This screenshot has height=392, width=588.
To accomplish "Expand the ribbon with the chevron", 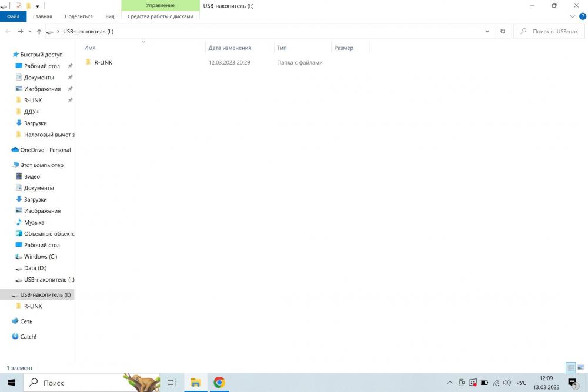I will [572, 16].
